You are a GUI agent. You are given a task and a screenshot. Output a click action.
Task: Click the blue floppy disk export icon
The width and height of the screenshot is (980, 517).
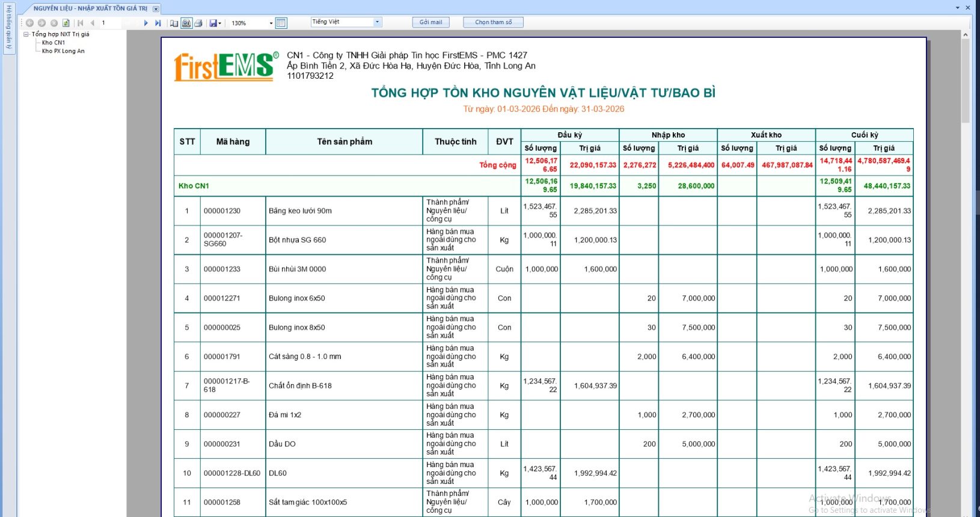pos(213,23)
